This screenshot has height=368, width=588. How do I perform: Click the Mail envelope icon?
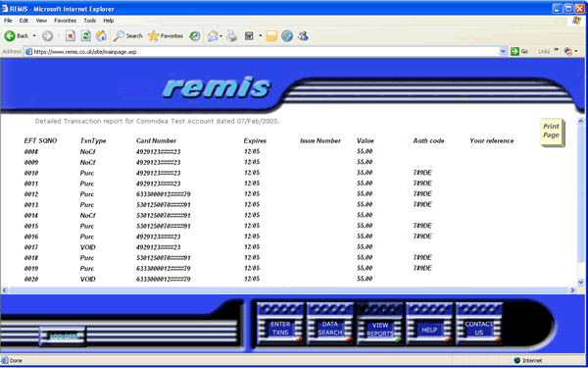click(x=213, y=36)
